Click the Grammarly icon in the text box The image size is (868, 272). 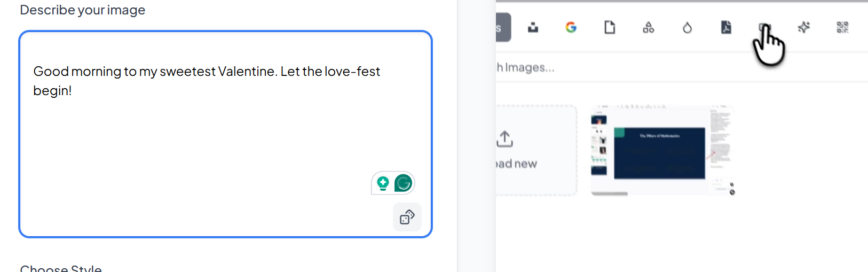(x=404, y=183)
